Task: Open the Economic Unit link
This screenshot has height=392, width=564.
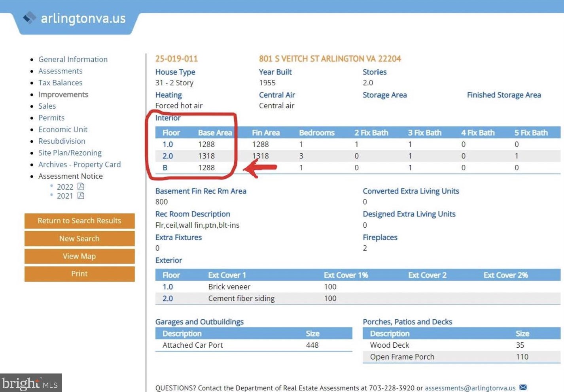Action: 62,129
